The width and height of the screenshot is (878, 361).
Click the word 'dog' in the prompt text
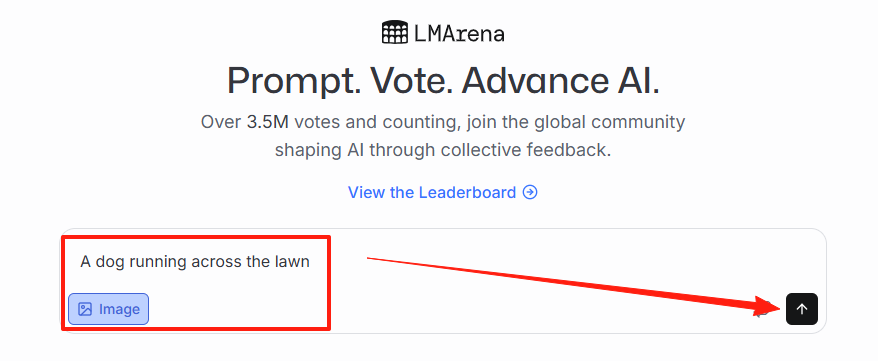110,262
